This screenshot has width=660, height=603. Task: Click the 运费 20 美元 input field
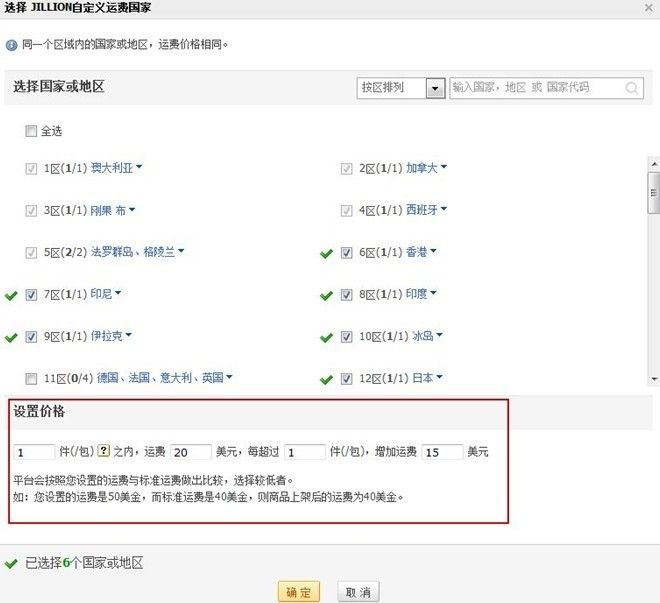(191, 452)
